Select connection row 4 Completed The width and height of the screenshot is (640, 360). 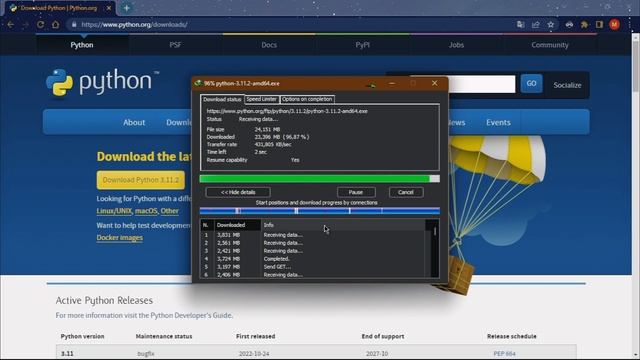click(313, 259)
